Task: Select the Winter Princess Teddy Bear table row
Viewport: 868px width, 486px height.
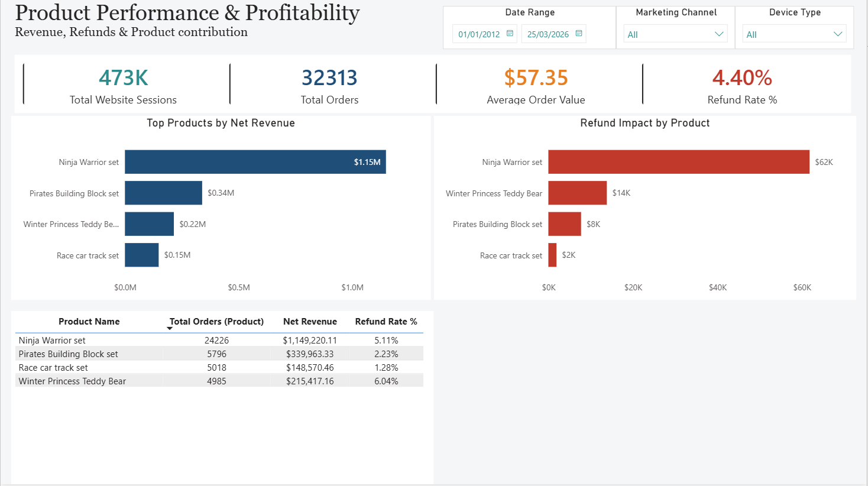Action: point(72,381)
